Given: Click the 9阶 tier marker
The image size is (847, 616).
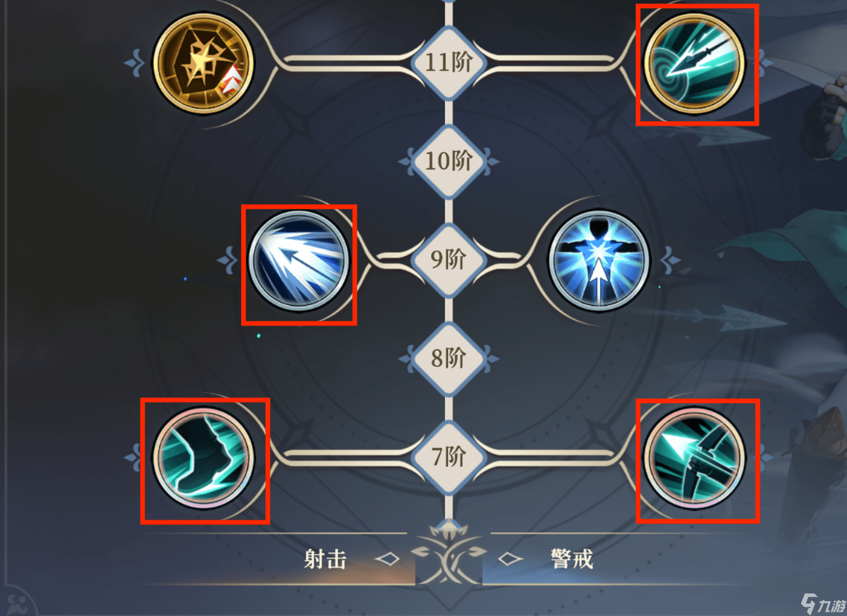Looking at the screenshot, I should (449, 260).
